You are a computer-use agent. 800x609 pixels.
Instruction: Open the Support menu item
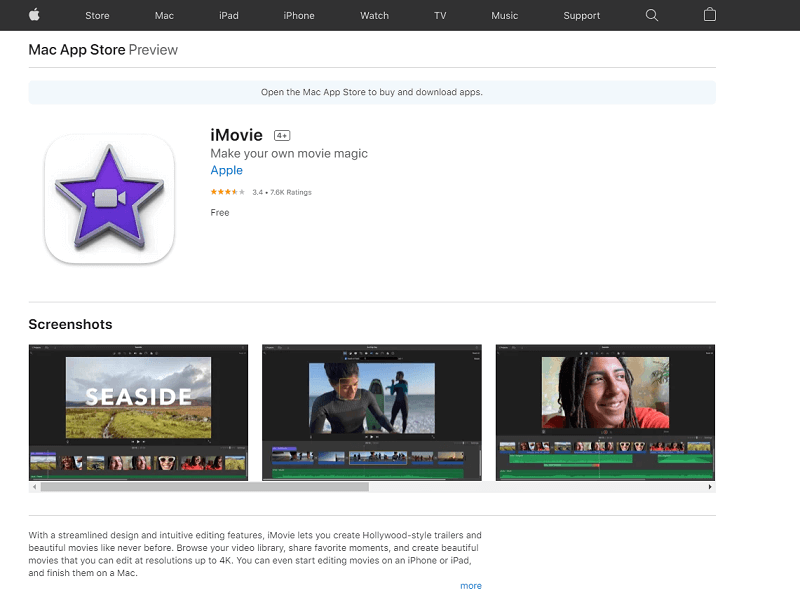point(581,16)
